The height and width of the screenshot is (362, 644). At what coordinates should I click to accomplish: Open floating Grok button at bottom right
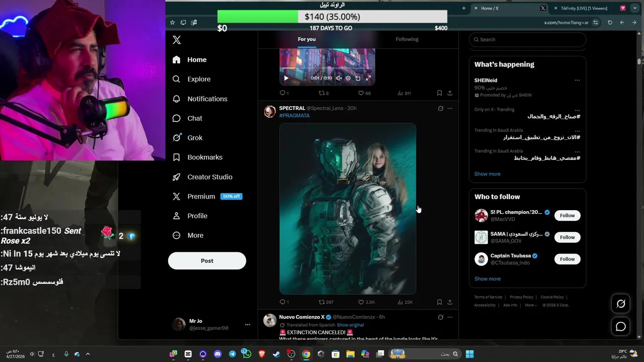pyautogui.click(x=621, y=304)
